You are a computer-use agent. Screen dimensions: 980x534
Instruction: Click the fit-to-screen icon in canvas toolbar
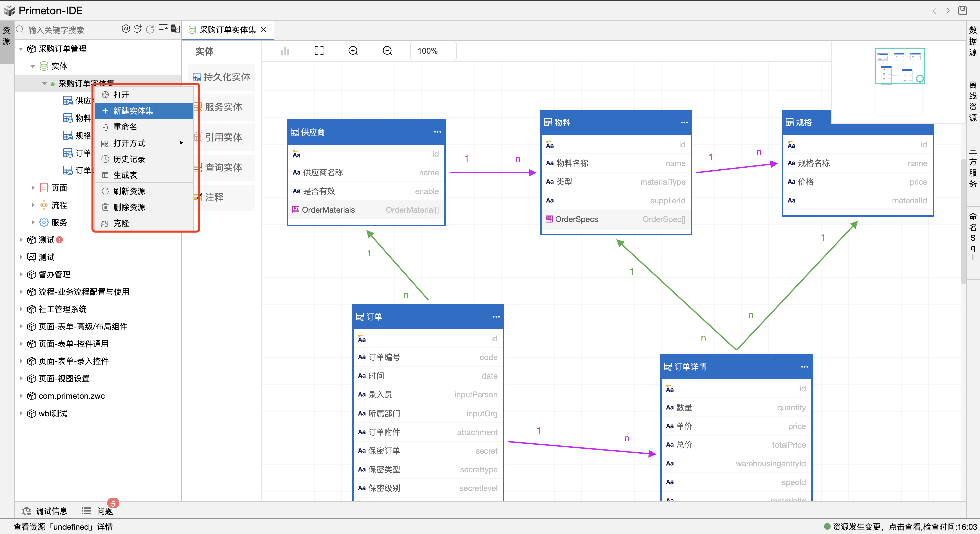[x=319, y=51]
